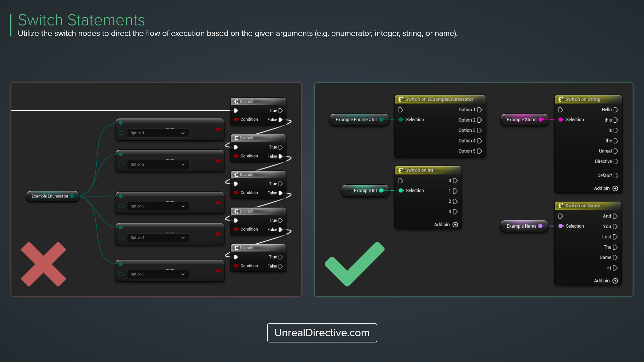Viewport: 644px width, 362px height.
Task: Select the Example String variable node
Action: click(521, 120)
